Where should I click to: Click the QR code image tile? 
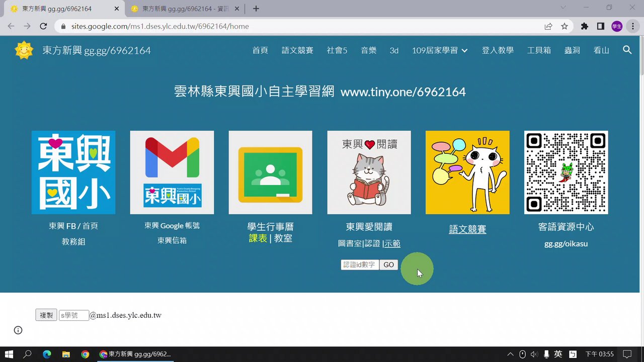click(566, 172)
